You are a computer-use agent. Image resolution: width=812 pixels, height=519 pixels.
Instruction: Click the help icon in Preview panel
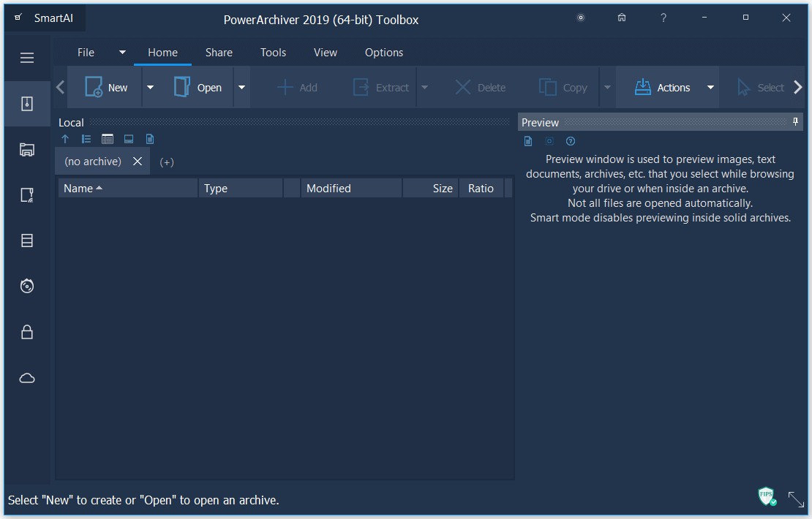(x=571, y=141)
